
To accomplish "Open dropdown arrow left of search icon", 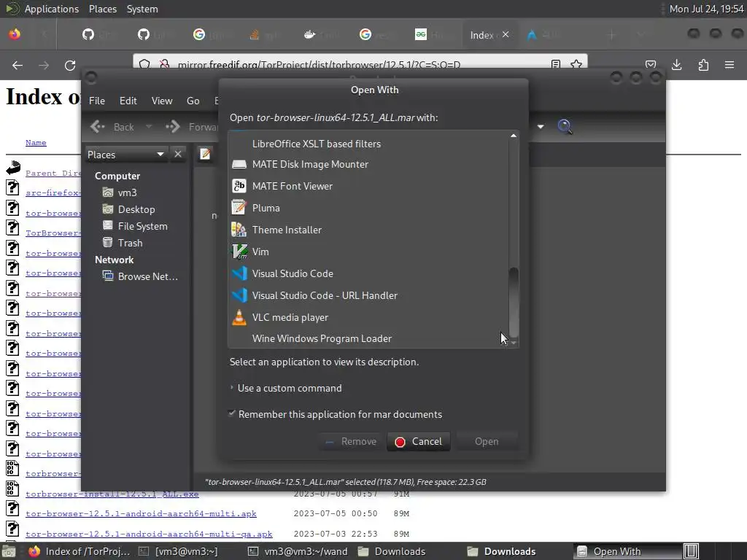I will click(541, 127).
